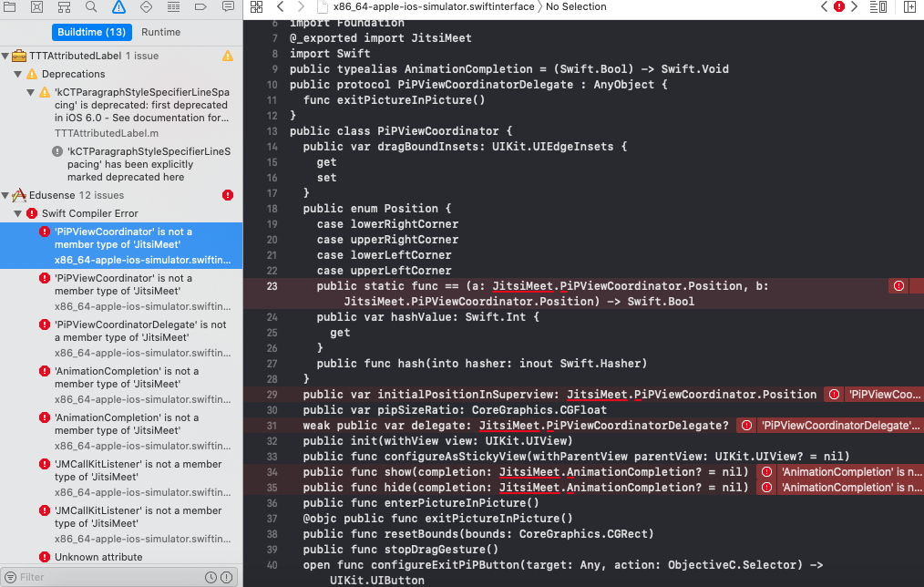Select the Unknown attribute issue
This screenshot has width=924, height=587.
98,557
